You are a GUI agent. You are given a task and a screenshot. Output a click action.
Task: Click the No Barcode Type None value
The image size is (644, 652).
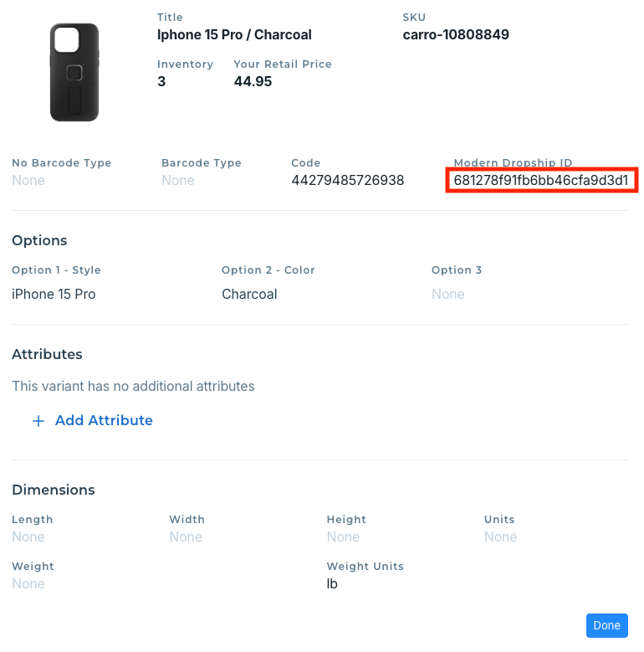coord(28,180)
